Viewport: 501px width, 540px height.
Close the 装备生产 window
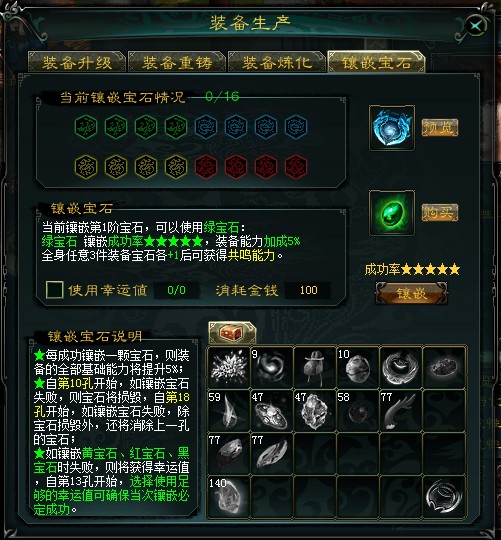pyautogui.click(x=476, y=26)
